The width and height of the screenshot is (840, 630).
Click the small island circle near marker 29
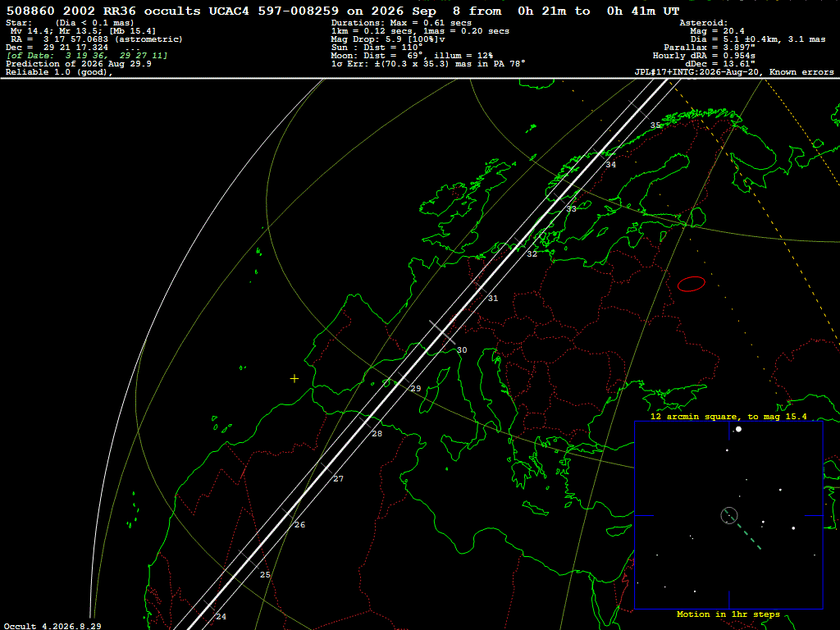(387, 383)
